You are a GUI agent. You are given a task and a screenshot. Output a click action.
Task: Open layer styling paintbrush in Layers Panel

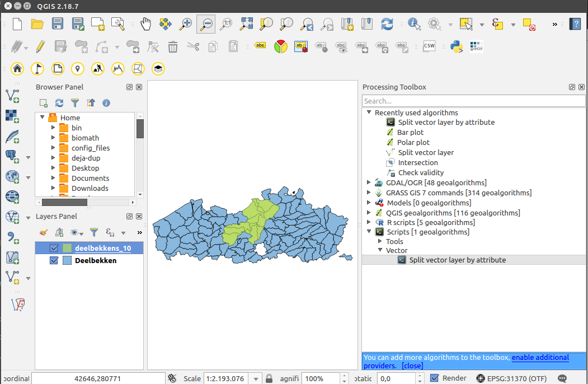44,232
